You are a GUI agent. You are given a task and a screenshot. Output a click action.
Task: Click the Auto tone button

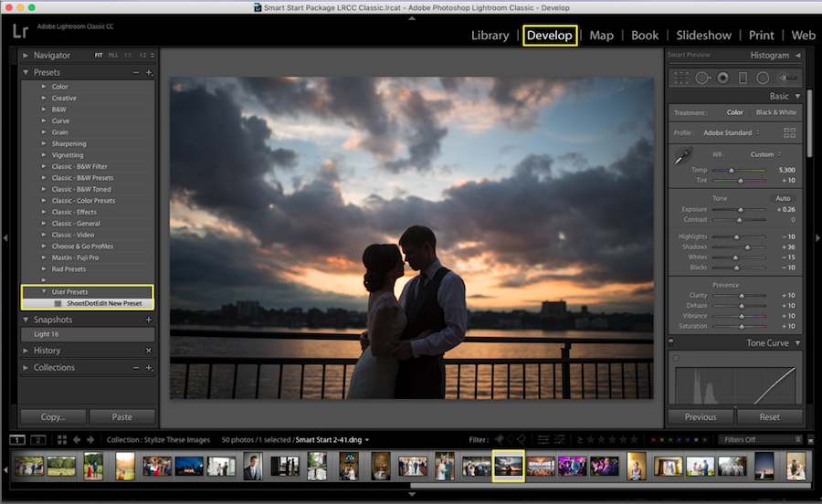pyautogui.click(x=783, y=198)
